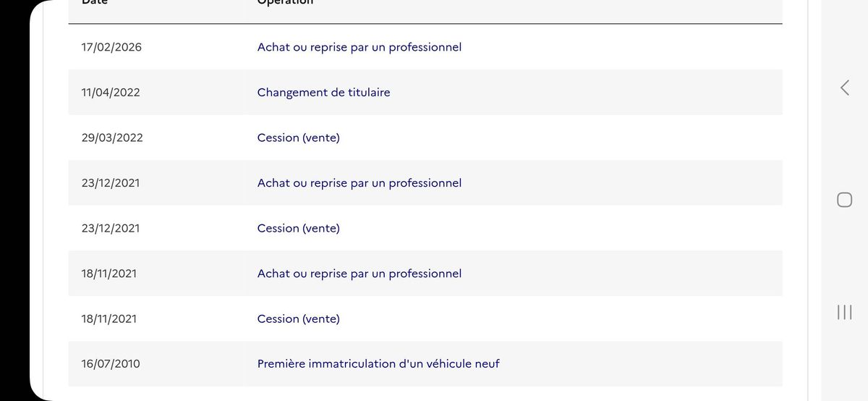868x401 pixels.
Task: Click the date 29/03/2022 cell
Action: pyautogui.click(x=112, y=138)
